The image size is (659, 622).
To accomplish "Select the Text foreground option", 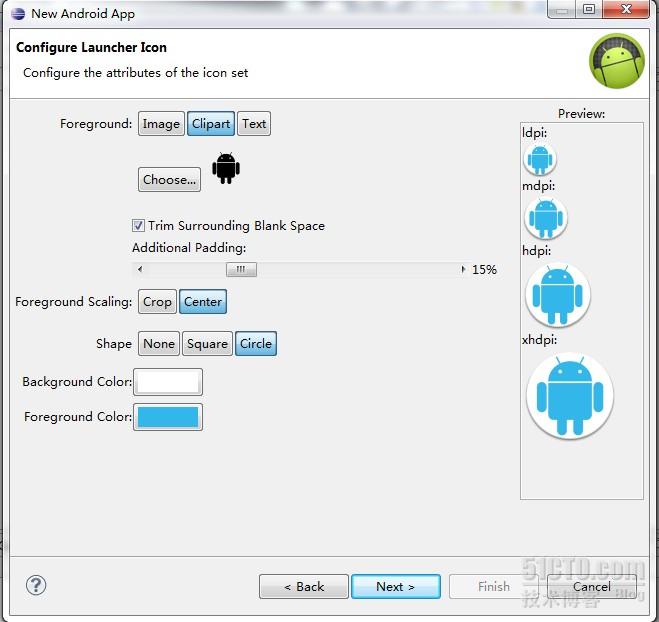I will (x=254, y=124).
